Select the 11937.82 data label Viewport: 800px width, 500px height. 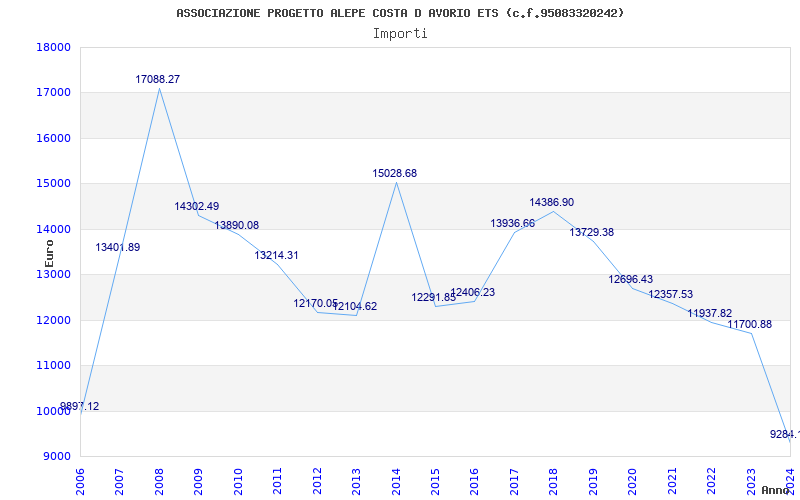[710, 313]
